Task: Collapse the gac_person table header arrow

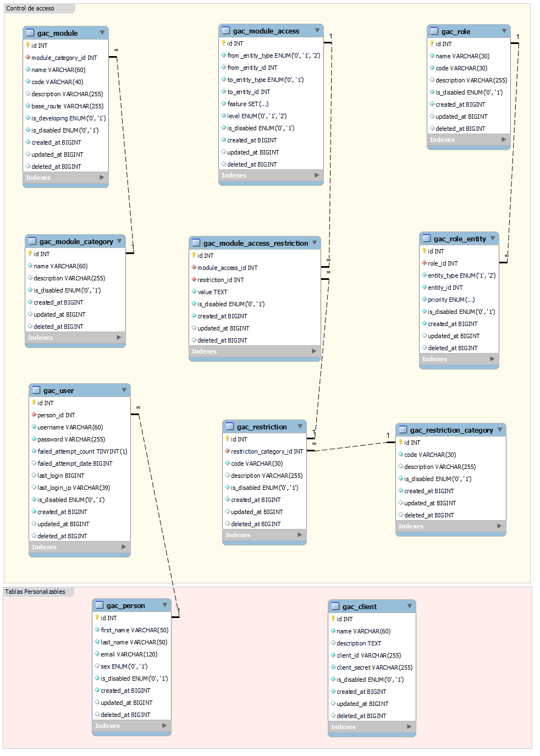Action: tap(165, 605)
